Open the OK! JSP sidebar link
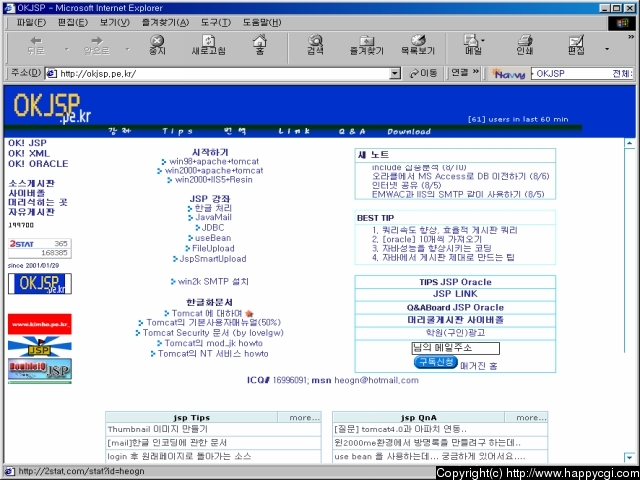 click(x=27, y=143)
